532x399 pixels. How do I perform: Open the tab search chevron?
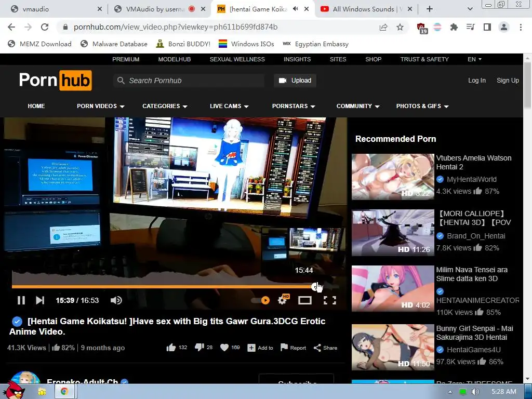point(470,9)
